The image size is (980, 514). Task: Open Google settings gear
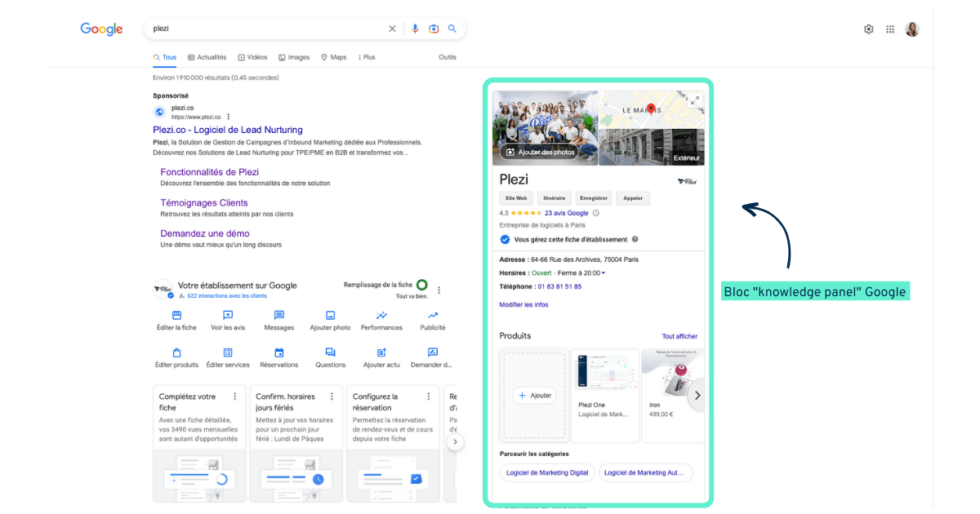pos(868,29)
